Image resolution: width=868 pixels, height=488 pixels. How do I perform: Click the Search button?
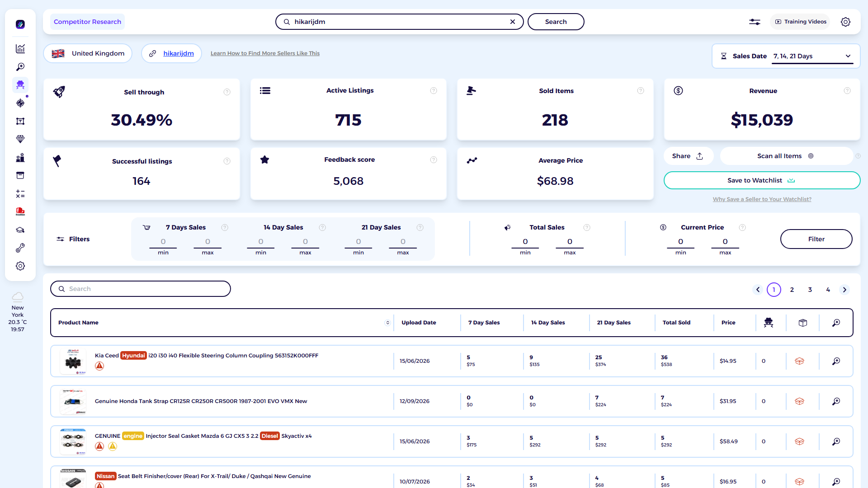556,22
